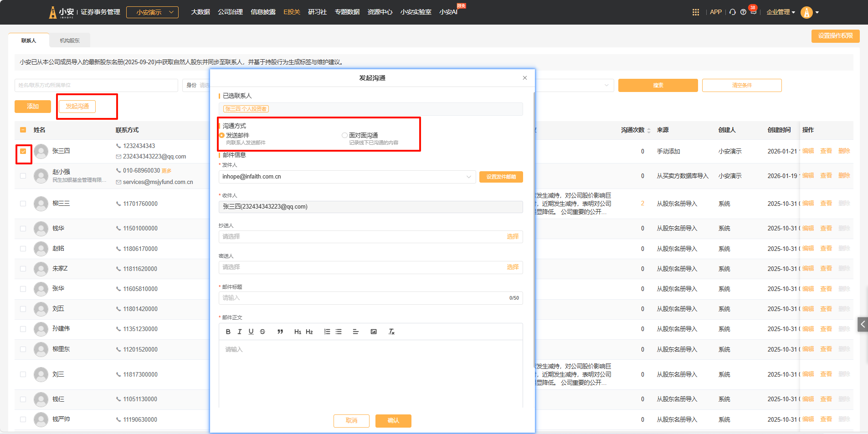Open customer service headset icon
Image resolution: width=868 pixels, height=434 pixels.
click(x=733, y=12)
